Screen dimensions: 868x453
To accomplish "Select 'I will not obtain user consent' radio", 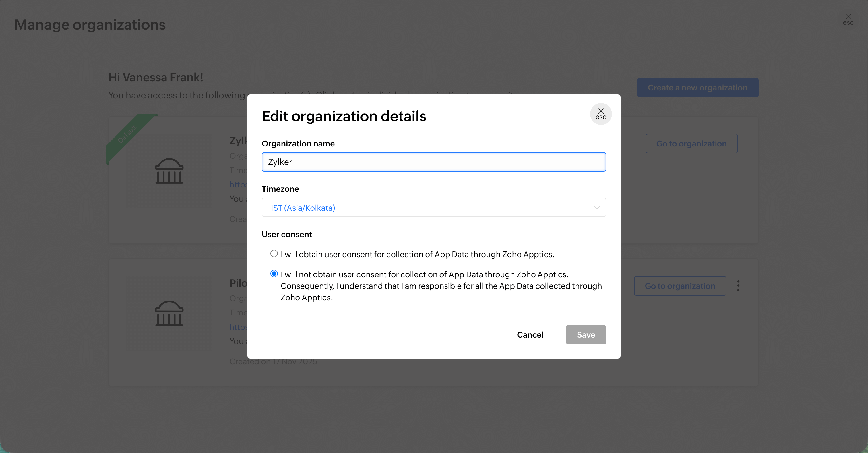I will click(274, 274).
